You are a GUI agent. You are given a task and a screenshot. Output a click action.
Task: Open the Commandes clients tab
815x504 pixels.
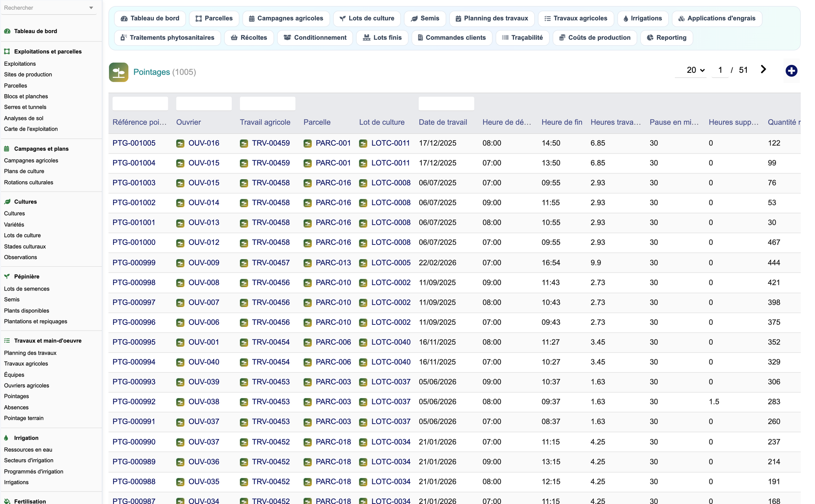point(452,38)
